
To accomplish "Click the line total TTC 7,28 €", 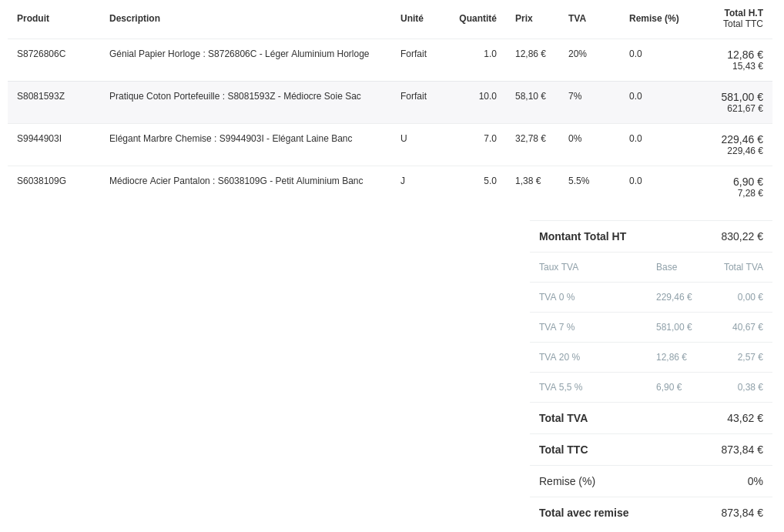I will pyautogui.click(x=750, y=193).
